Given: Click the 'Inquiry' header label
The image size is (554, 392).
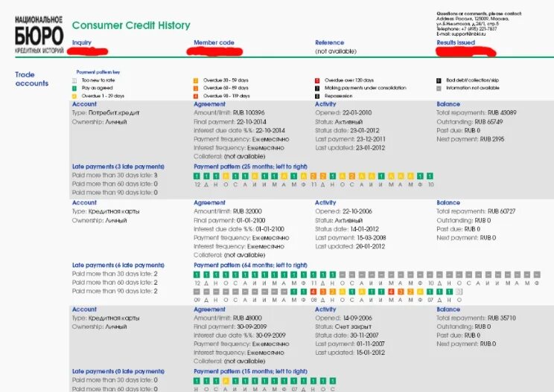Looking at the screenshot, I should click(x=82, y=42).
